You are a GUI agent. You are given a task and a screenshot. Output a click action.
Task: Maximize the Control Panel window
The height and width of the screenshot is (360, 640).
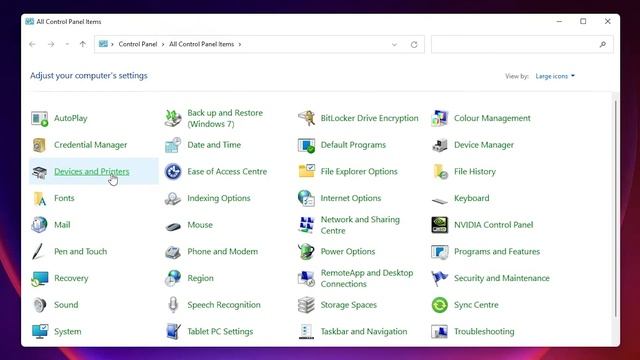(583, 21)
